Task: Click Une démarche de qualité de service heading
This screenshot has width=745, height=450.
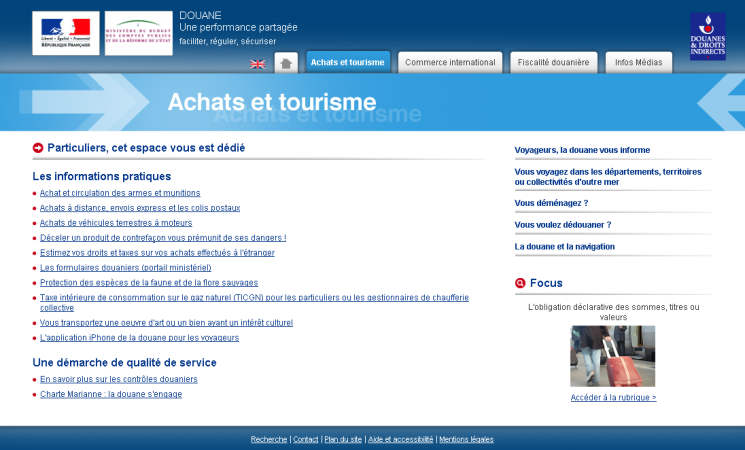Action: 124,363
